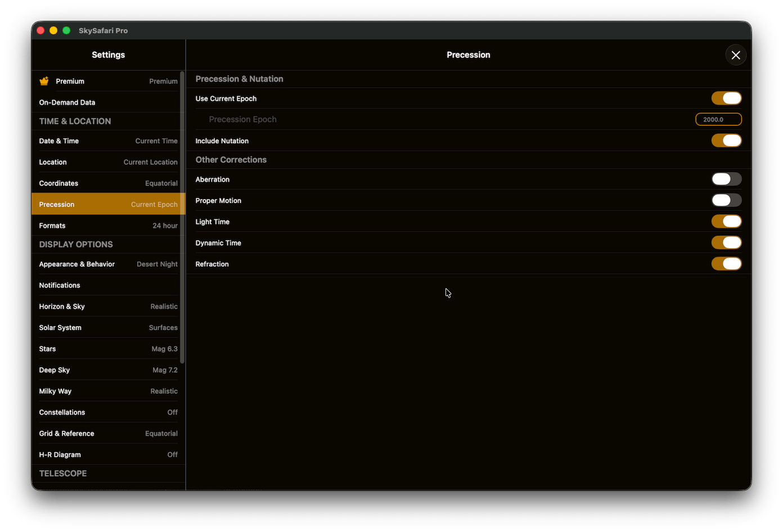Turn on Proper Motion switch
Screen dimensions: 783x532
726,200
